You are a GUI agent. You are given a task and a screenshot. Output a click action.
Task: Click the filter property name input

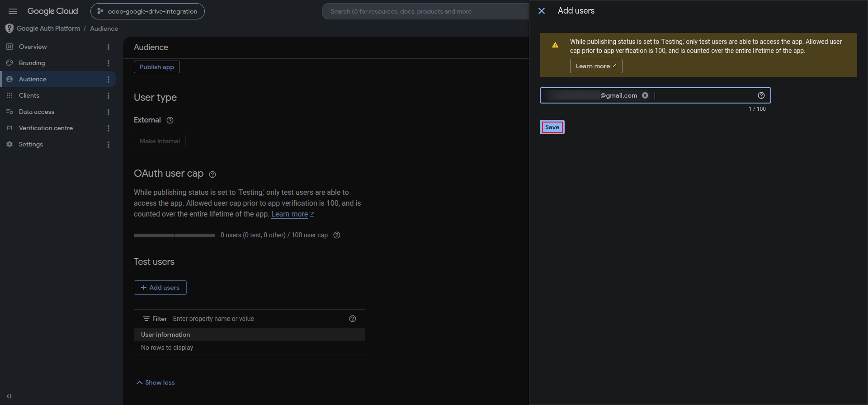pyautogui.click(x=258, y=319)
